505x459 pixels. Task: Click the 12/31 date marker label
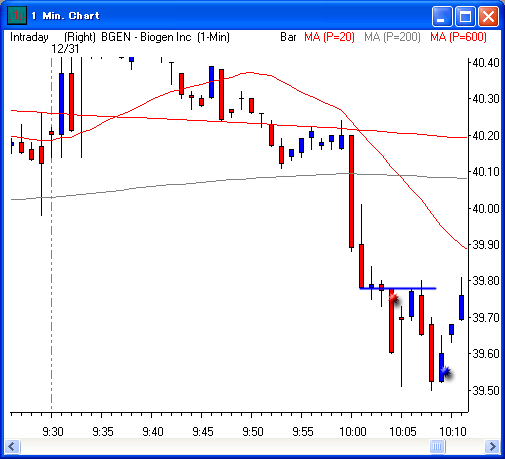(65, 49)
